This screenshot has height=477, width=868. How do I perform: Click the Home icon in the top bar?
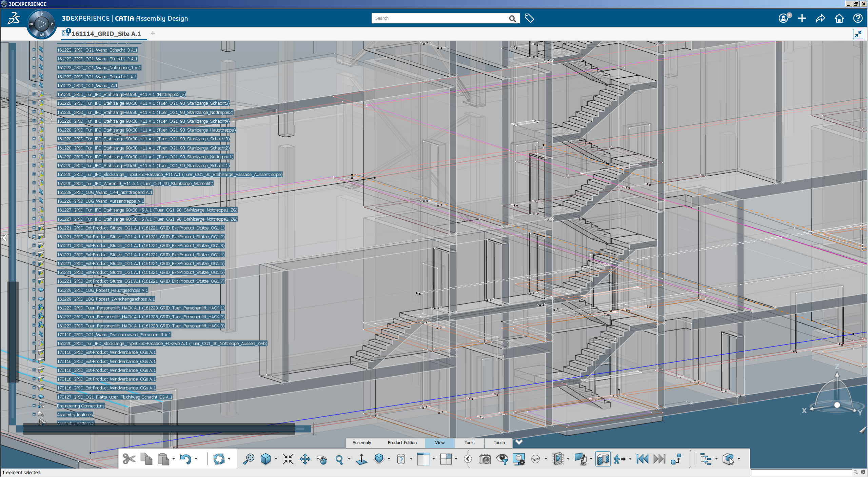coord(839,18)
